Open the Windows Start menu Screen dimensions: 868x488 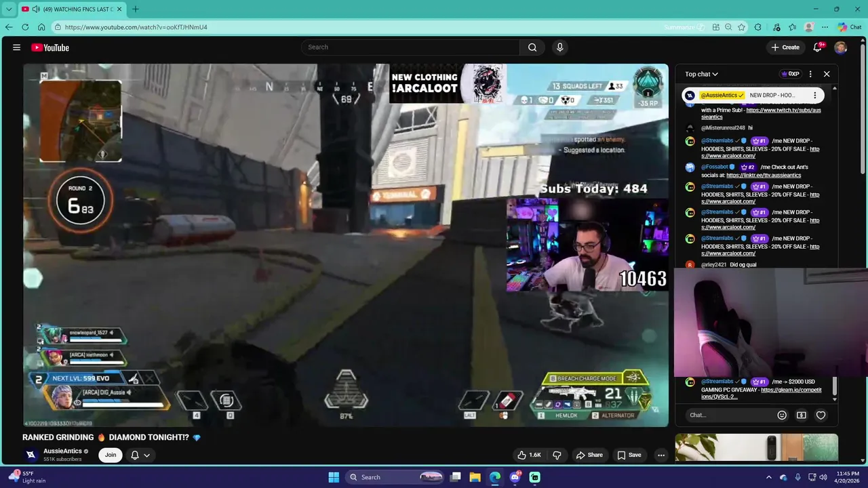point(334,477)
